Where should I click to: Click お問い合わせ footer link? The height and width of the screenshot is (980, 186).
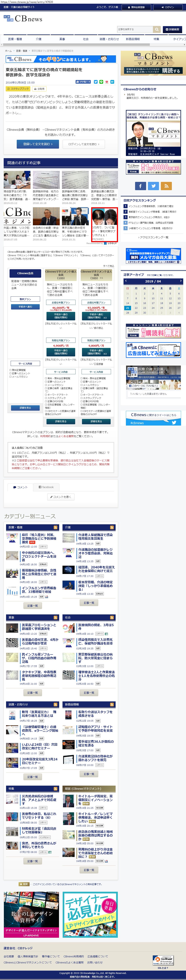[95, 962]
